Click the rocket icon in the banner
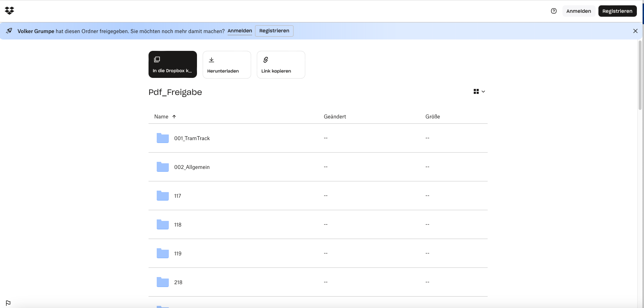 pyautogui.click(x=9, y=31)
